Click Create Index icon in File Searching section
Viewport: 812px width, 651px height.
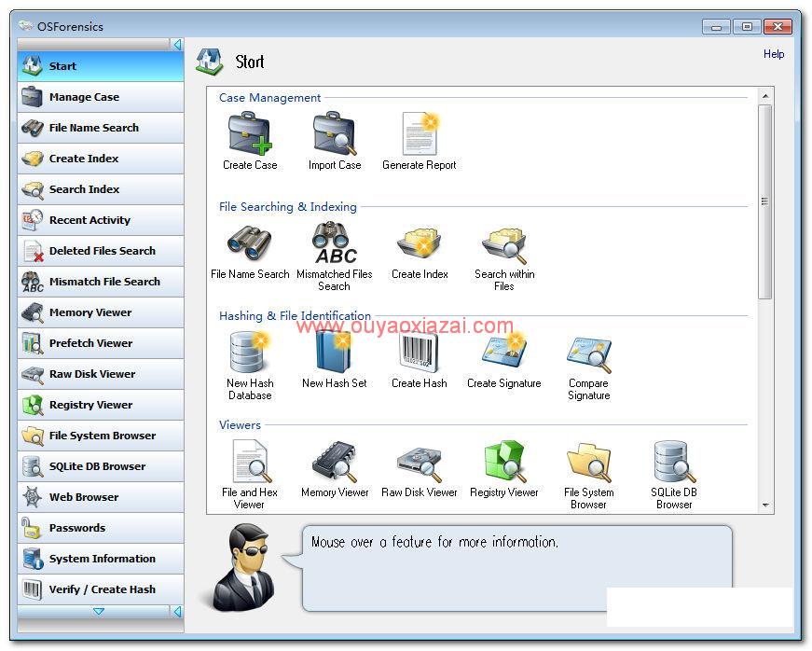[420, 242]
